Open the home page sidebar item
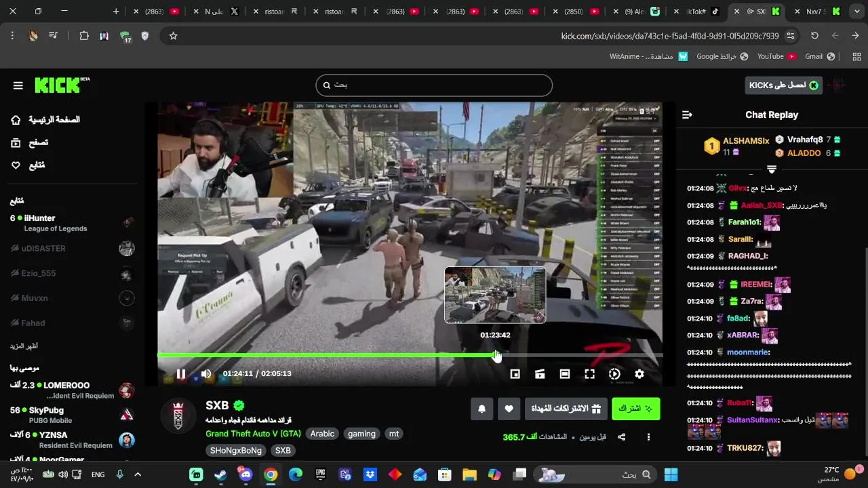Image resolution: width=868 pixels, height=488 pixels. [45, 120]
